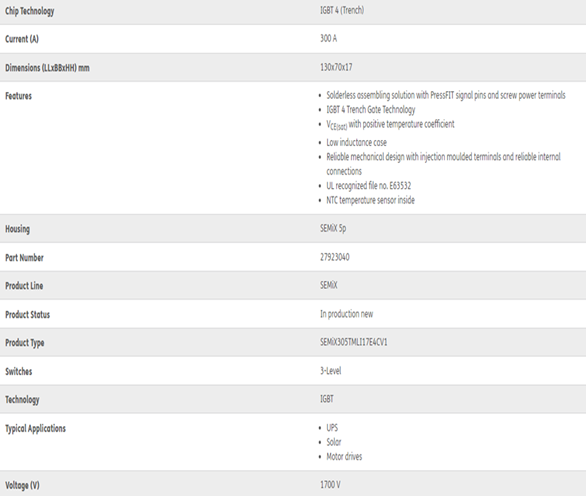586x496 pixels.
Task: Select the Solderless assembling solution feature text
Action: click(446, 95)
